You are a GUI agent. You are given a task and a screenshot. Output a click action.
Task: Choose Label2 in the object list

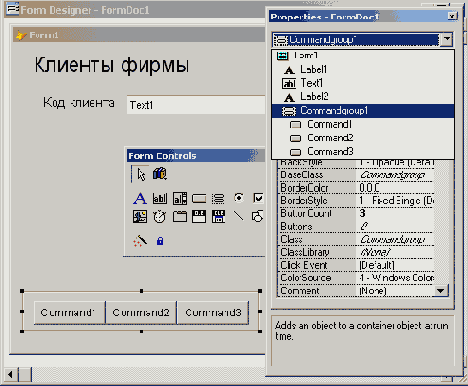pyautogui.click(x=363, y=97)
